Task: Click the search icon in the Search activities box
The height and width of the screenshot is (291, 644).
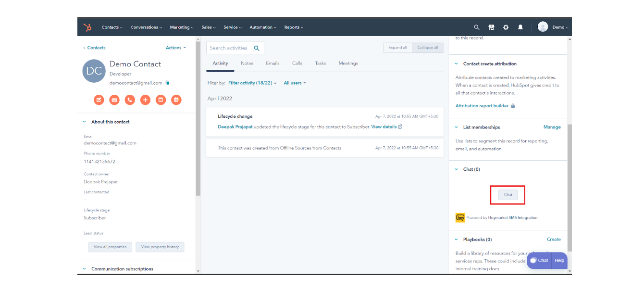Action: pos(257,48)
